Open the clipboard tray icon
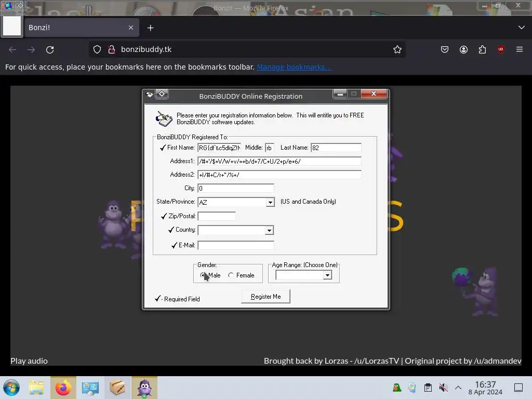Image resolution: width=532 pixels, height=399 pixels. coord(428,388)
